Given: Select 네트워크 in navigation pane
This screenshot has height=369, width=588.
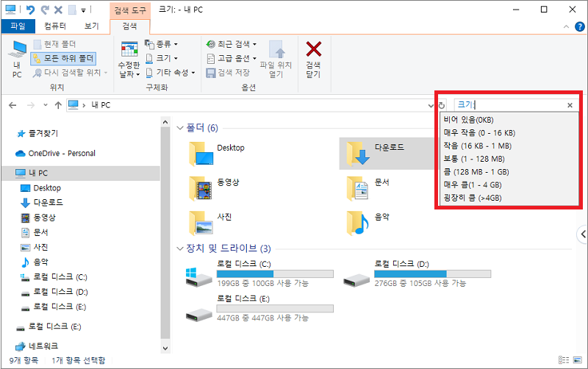Looking at the screenshot, I should [37, 346].
